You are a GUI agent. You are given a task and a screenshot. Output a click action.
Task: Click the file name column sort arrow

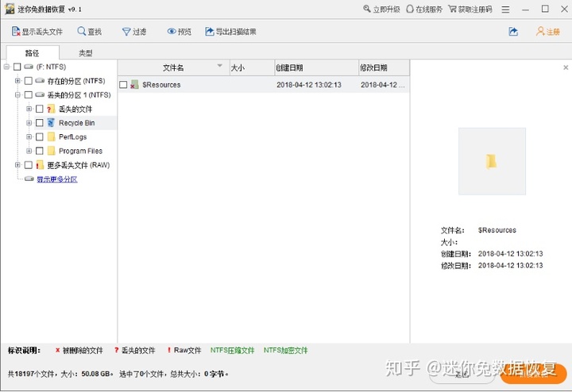point(219,66)
